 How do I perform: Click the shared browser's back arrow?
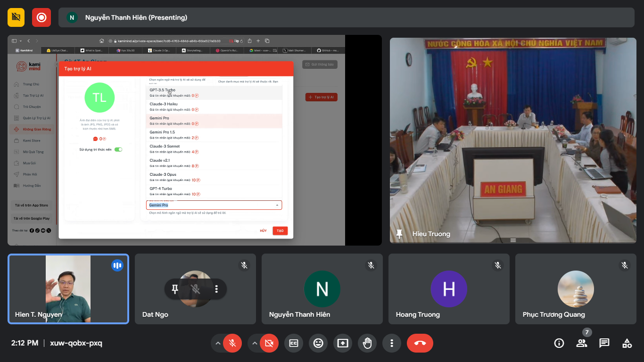[x=28, y=41]
